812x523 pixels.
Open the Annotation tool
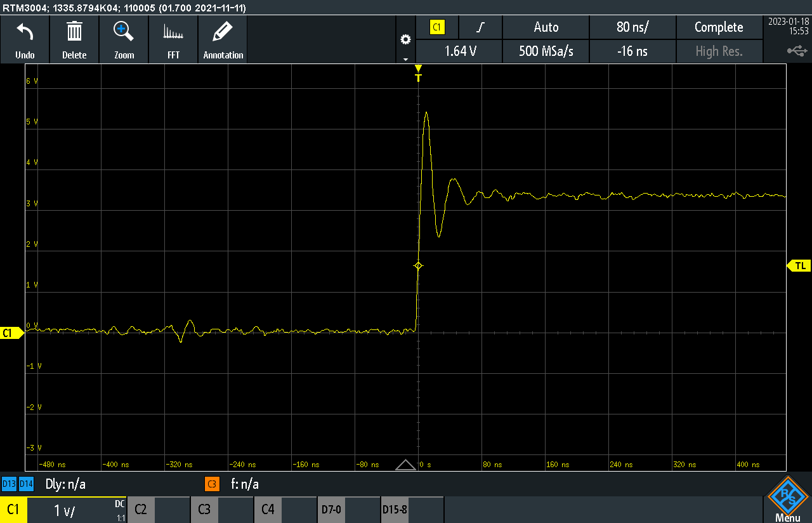[x=223, y=39]
